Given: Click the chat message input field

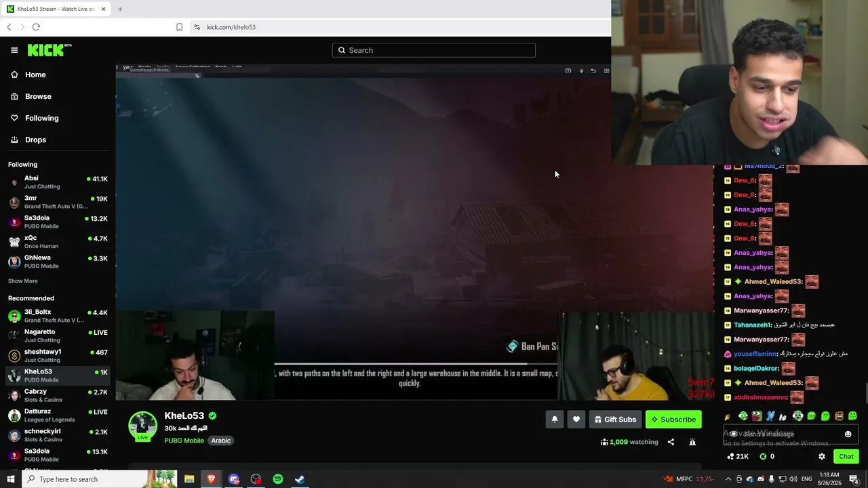Looking at the screenshot, I should pos(791,434).
